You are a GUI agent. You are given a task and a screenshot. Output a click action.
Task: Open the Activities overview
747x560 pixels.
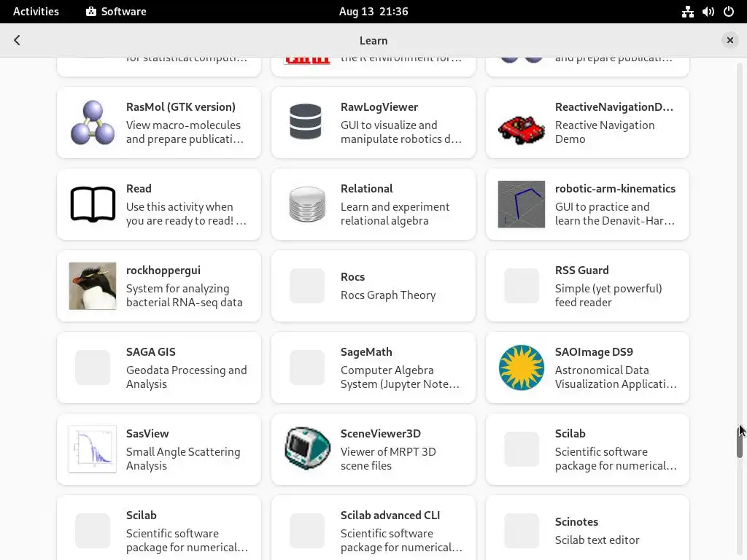click(36, 12)
